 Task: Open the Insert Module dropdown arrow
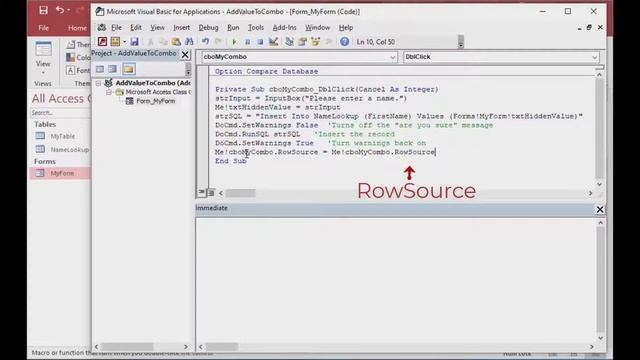[124, 42]
